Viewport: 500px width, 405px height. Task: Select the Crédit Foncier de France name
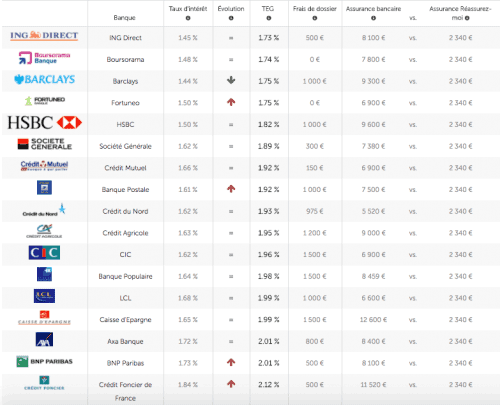click(x=125, y=391)
